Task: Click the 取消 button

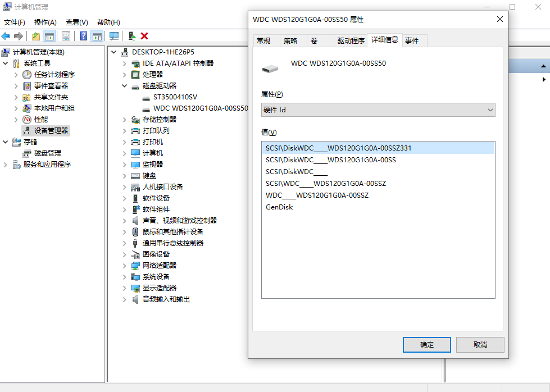Action: click(480, 344)
